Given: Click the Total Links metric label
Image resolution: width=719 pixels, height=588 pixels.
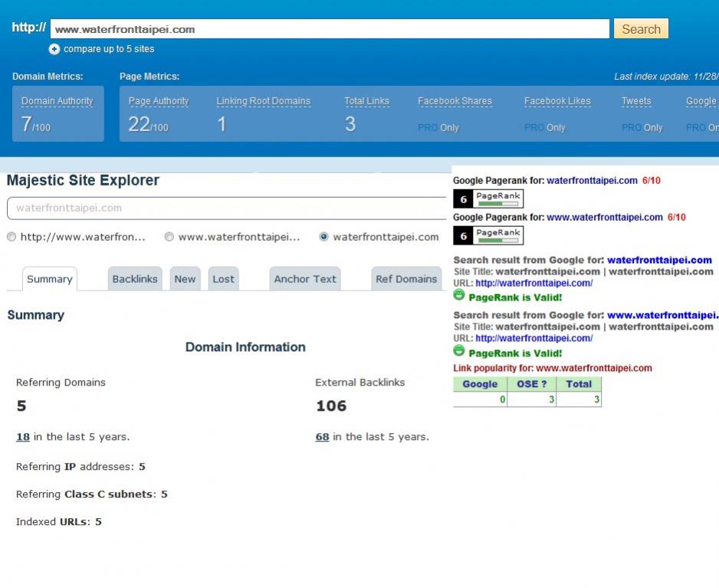Looking at the screenshot, I should coord(367,101).
